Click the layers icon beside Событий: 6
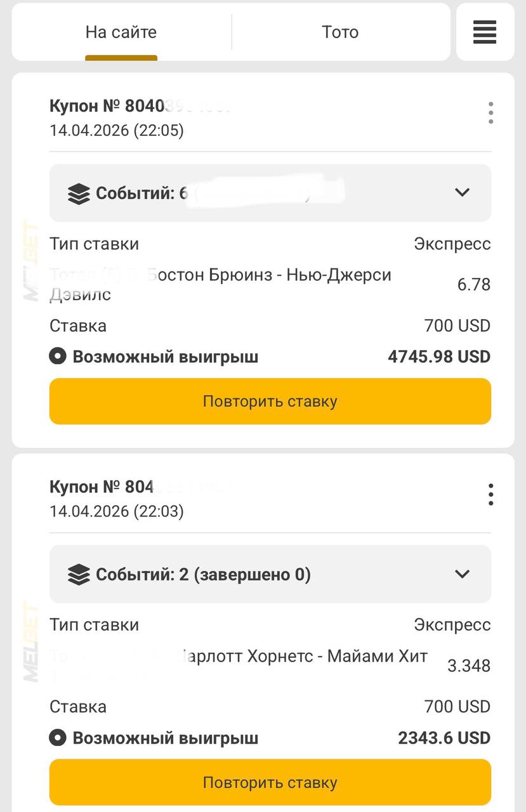Screen dimensions: 526x812 pyautogui.click(x=79, y=193)
